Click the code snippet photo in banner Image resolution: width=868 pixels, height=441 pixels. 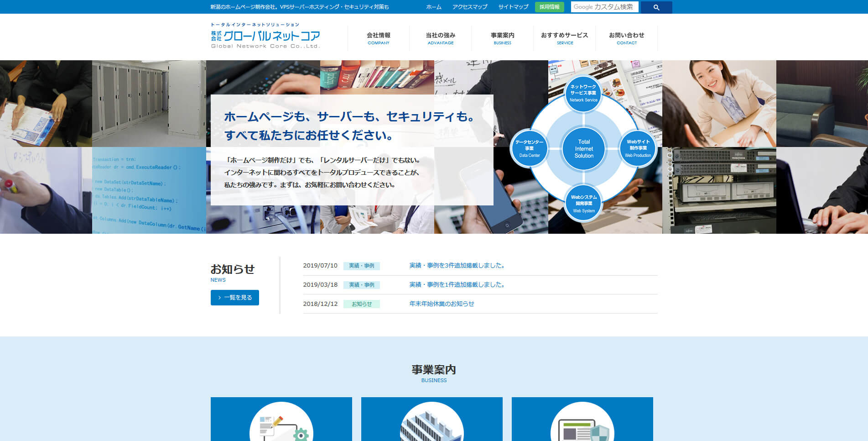pos(149,190)
